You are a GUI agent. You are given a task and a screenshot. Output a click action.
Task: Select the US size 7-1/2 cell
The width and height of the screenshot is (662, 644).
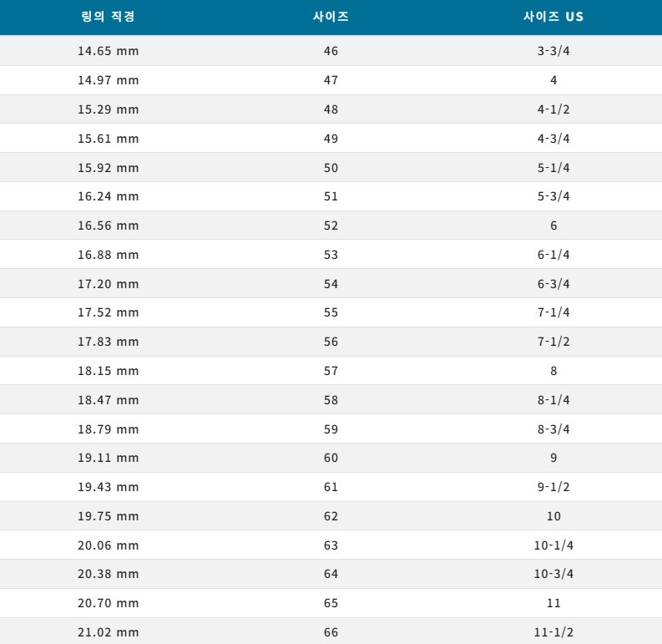point(553,342)
